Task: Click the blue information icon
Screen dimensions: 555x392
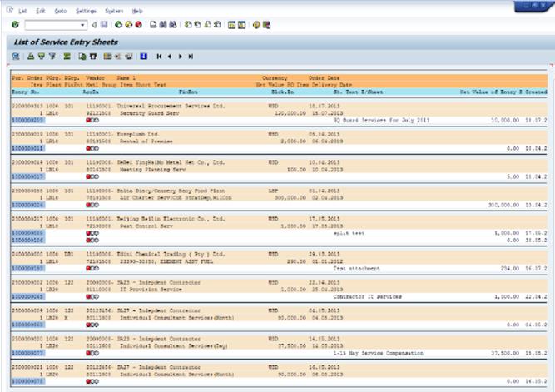Action: (x=144, y=57)
